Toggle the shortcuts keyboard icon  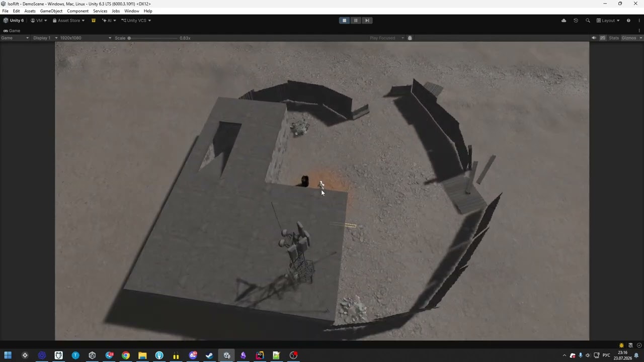click(x=603, y=38)
